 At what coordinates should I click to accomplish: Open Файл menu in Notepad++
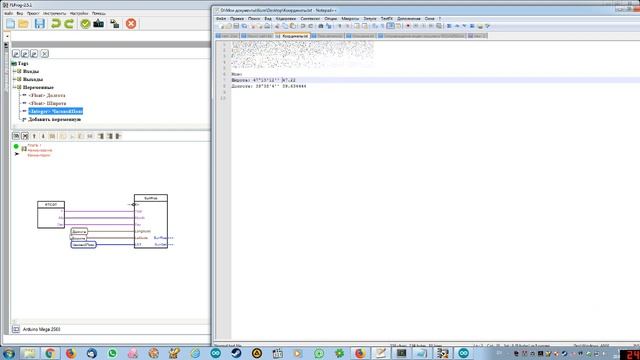pos(220,19)
